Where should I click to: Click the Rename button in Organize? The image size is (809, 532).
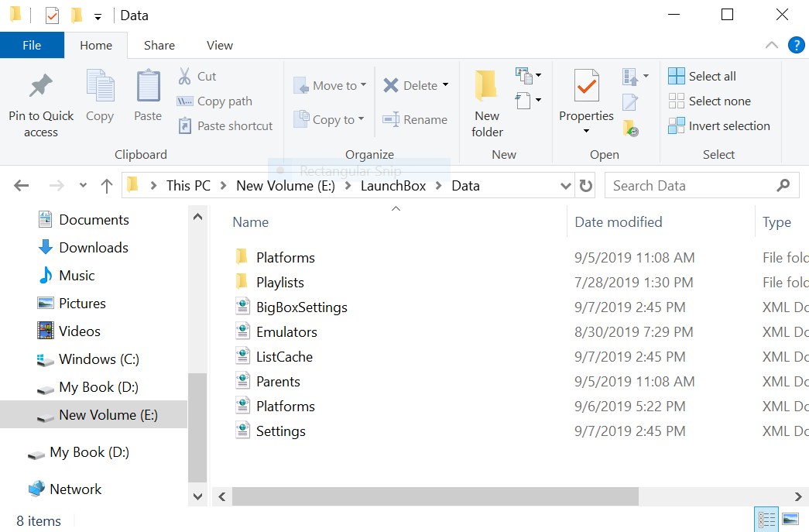(415, 120)
